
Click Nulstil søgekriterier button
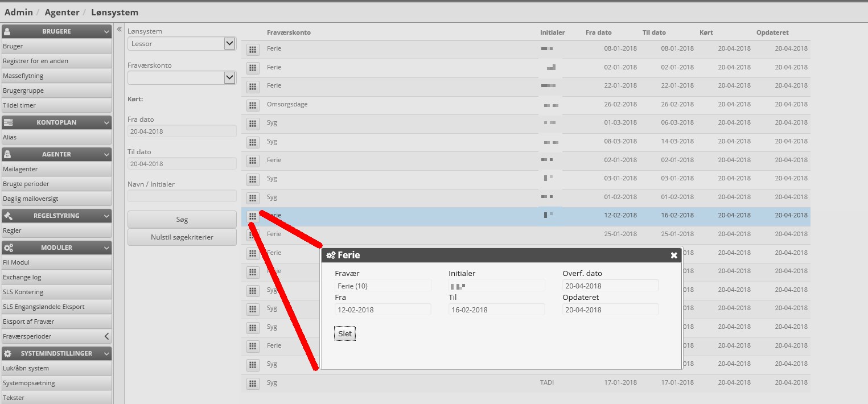pyautogui.click(x=182, y=237)
